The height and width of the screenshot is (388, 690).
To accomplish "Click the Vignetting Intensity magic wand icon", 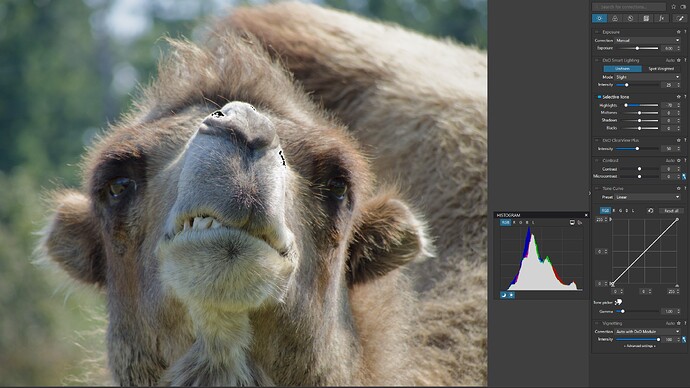I will [684, 339].
